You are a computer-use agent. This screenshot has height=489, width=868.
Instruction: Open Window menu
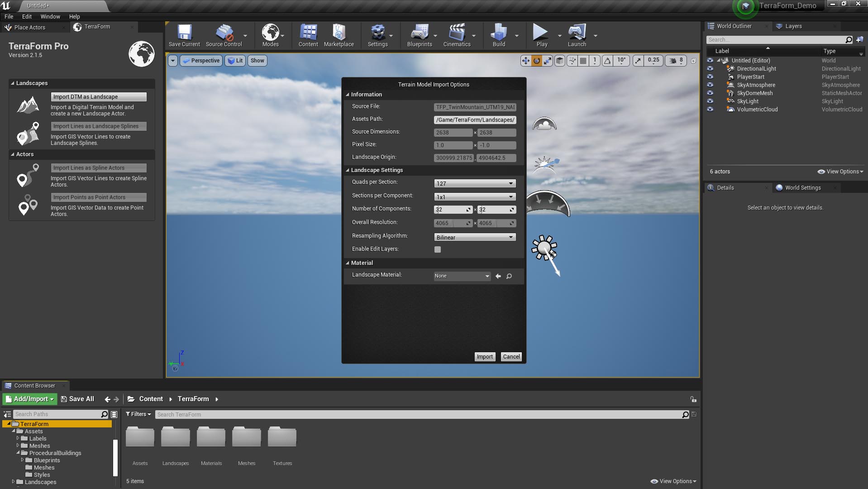[50, 16]
